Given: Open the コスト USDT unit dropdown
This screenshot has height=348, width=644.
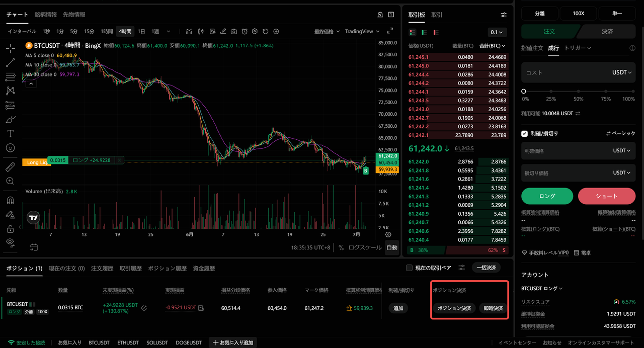Looking at the screenshot, I should 621,72.
